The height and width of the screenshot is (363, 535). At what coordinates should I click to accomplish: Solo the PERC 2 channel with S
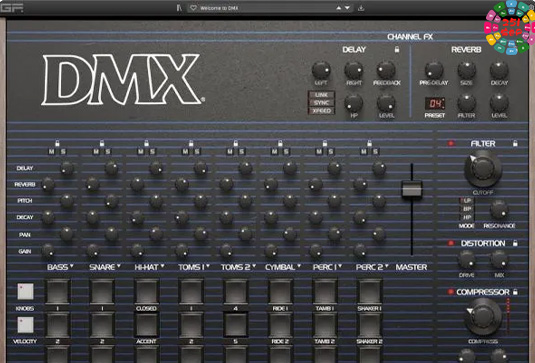pyautogui.click(x=375, y=151)
